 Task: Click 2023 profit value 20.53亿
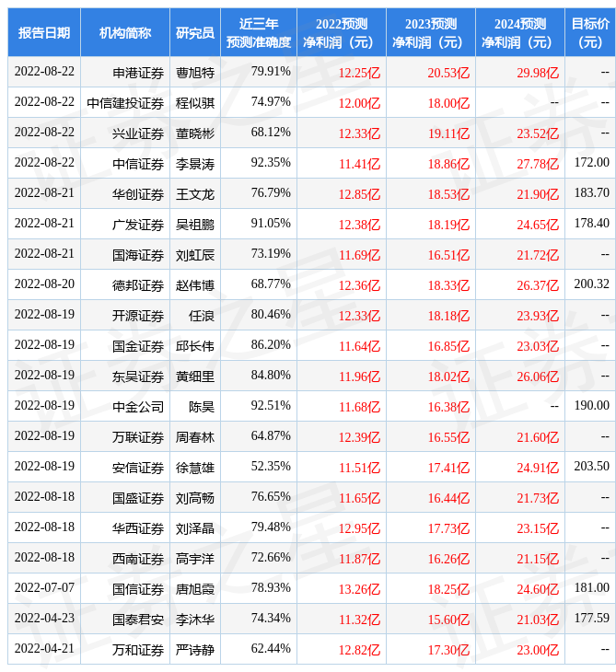tap(448, 73)
